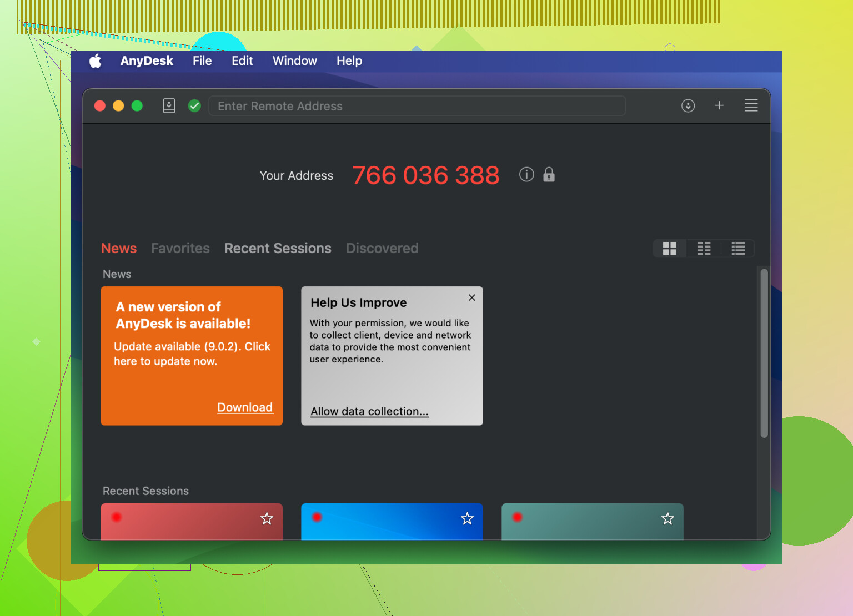Add a new tab with plus icon
Image resolution: width=853 pixels, height=616 pixels.
(719, 105)
